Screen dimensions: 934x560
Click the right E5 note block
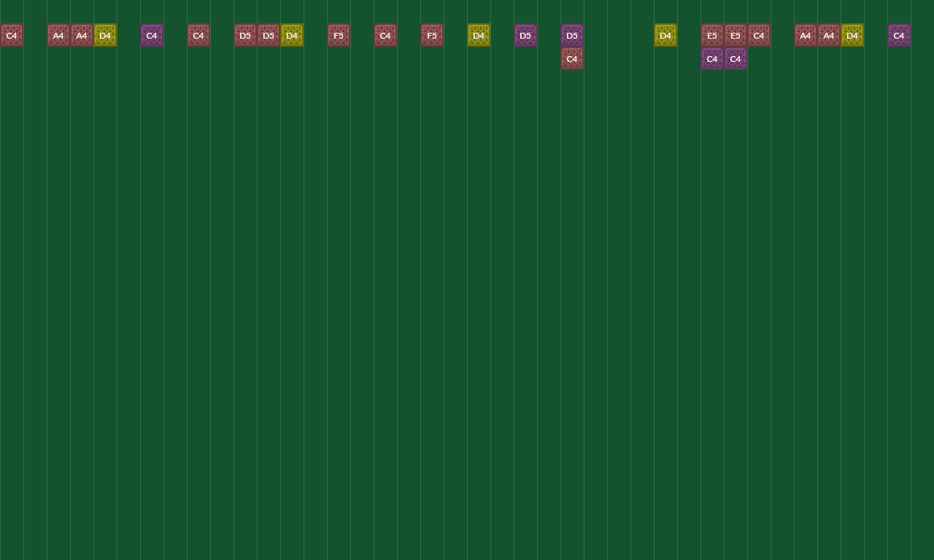click(x=736, y=35)
